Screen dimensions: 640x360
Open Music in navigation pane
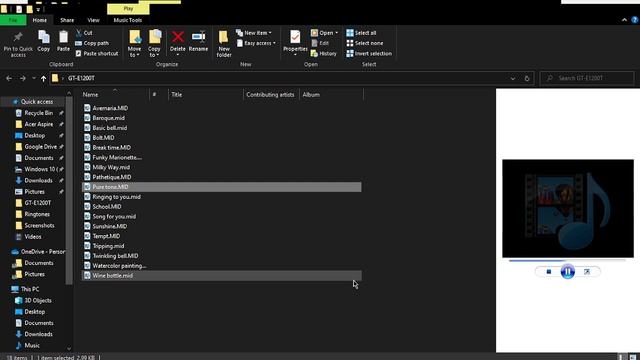click(x=32, y=345)
